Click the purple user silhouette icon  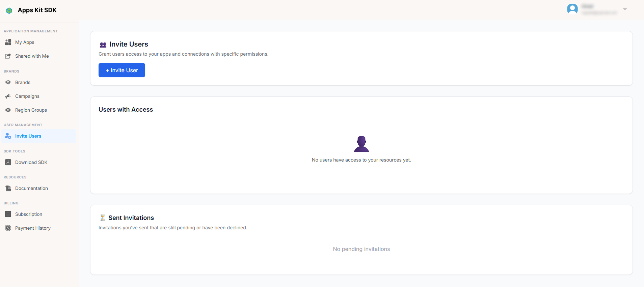pos(361,144)
